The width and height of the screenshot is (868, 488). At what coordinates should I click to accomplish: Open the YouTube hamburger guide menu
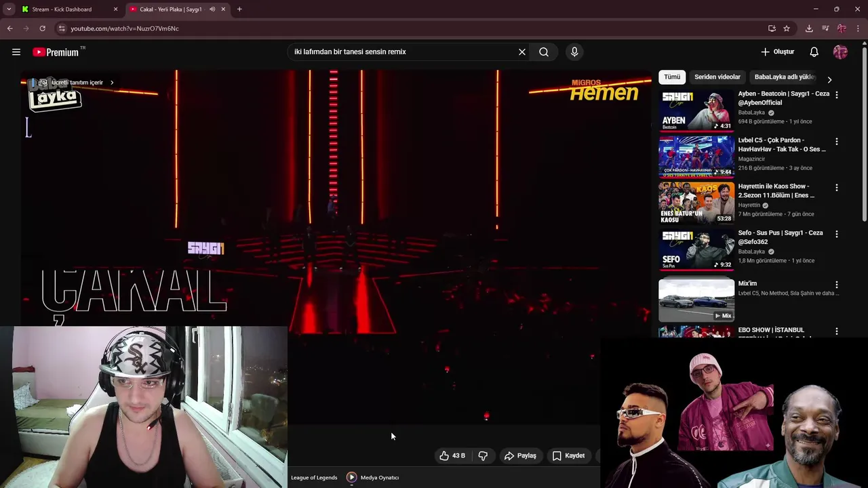point(16,52)
